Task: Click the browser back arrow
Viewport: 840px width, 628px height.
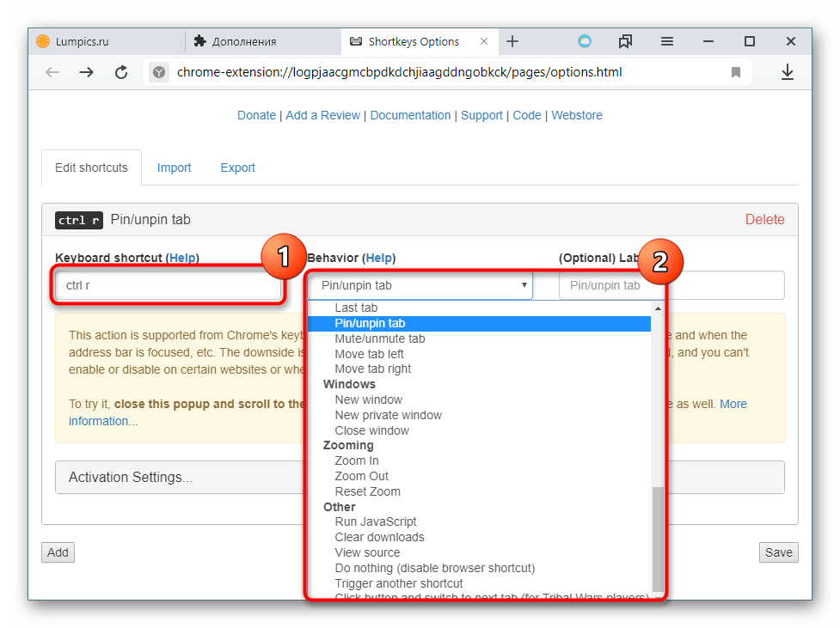Action: click(52, 73)
